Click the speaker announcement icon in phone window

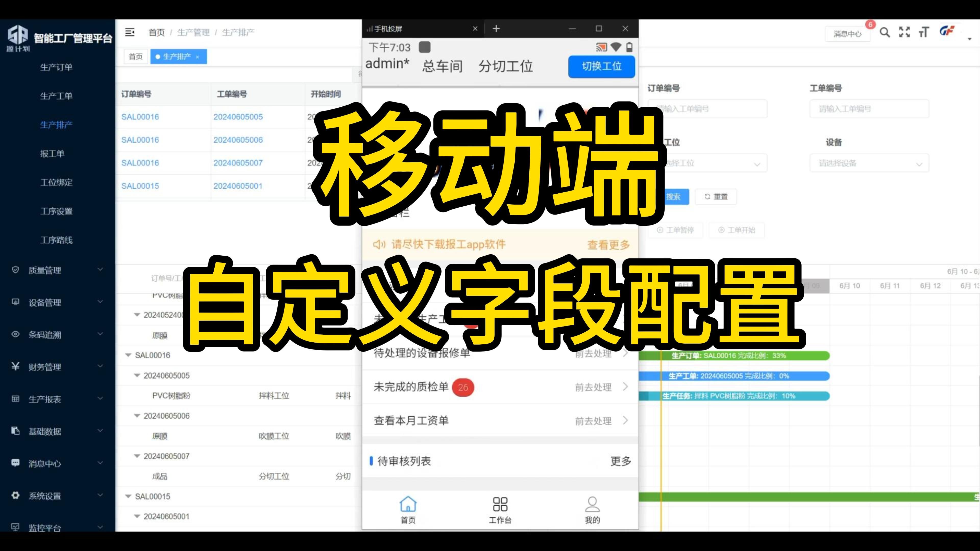[379, 244]
